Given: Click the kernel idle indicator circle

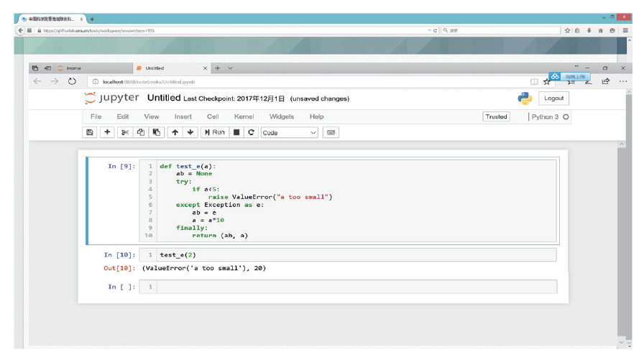Looking at the screenshot, I should (566, 117).
